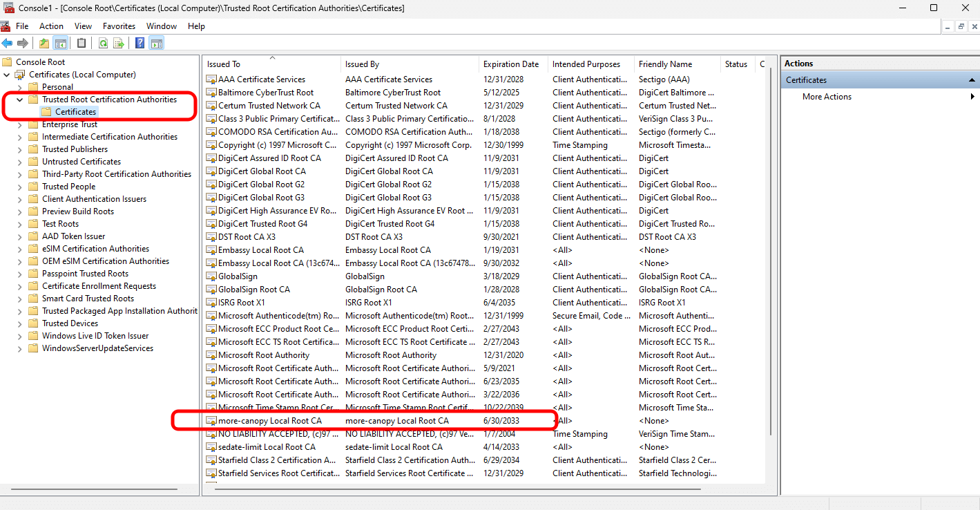Viewport: 980px width, 510px height.
Task: Click the clipboard icon in the toolbar
Action: click(81, 44)
